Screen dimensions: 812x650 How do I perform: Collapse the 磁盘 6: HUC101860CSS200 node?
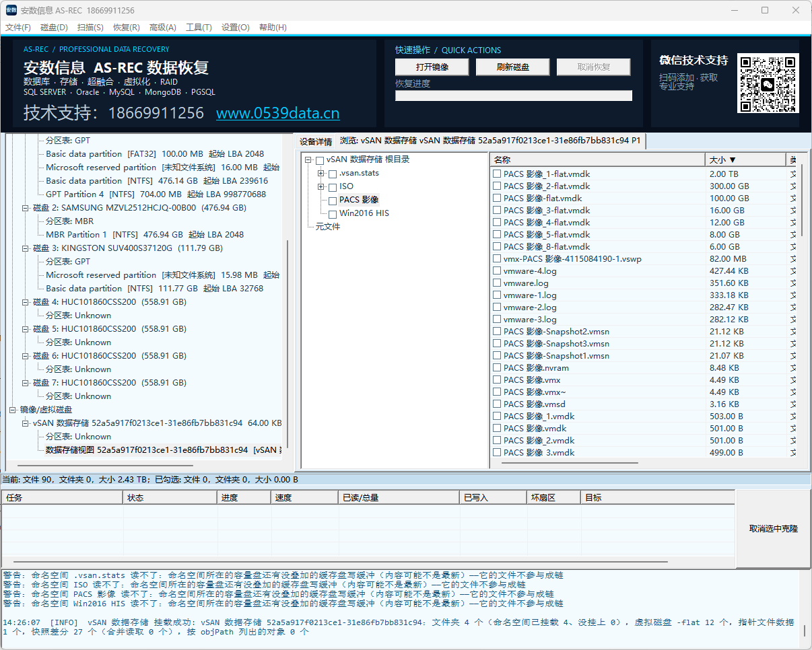click(x=26, y=356)
